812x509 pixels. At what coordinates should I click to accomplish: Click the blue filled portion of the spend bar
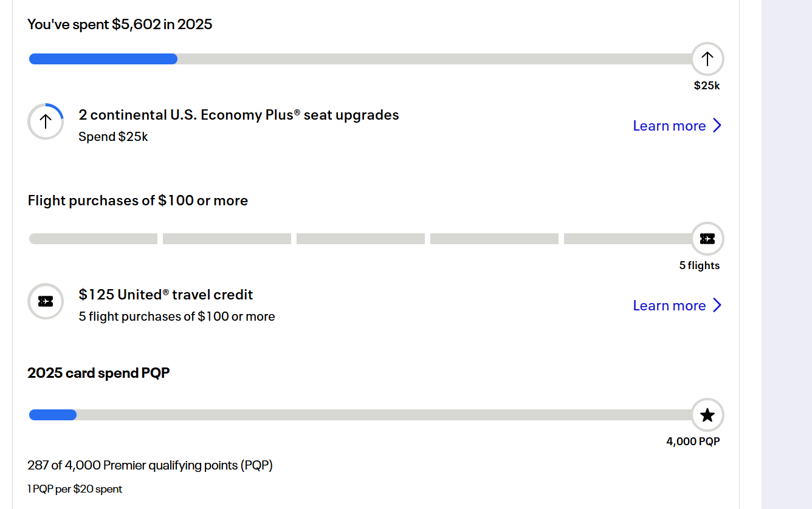103,59
